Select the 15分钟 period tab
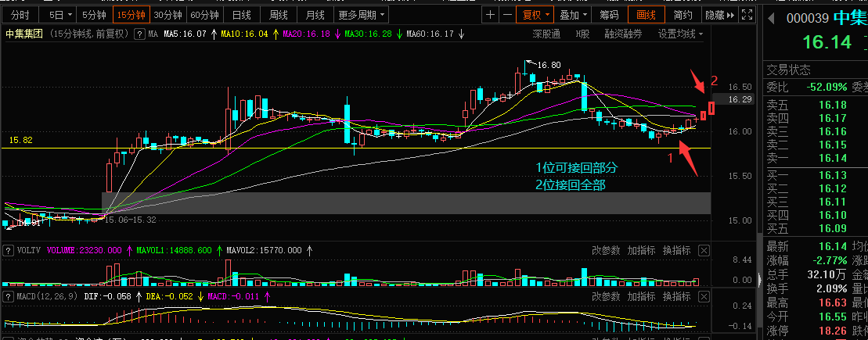This screenshot has width=868, height=340. pos(131,15)
